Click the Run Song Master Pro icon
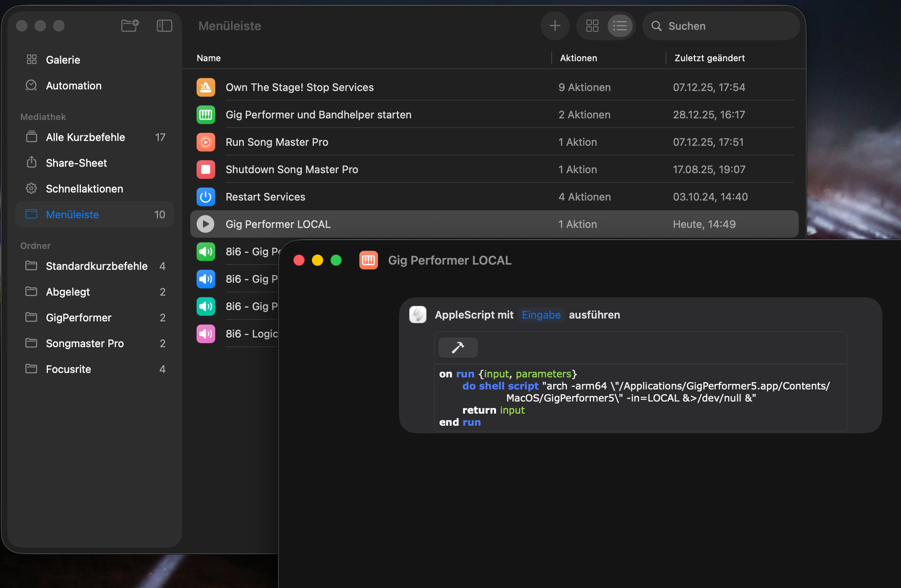The height and width of the screenshot is (588, 901). 206,142
